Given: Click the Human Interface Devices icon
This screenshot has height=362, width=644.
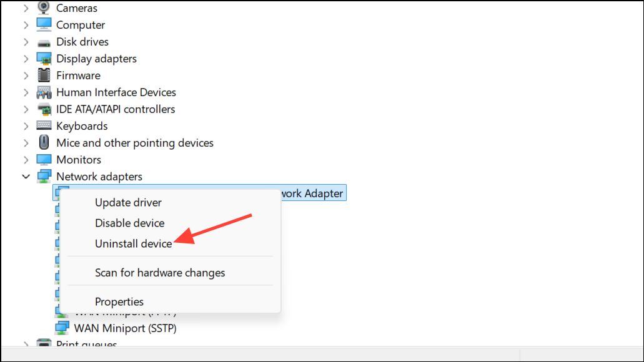Looking at the screenshot, I should [x=44, y=92].
